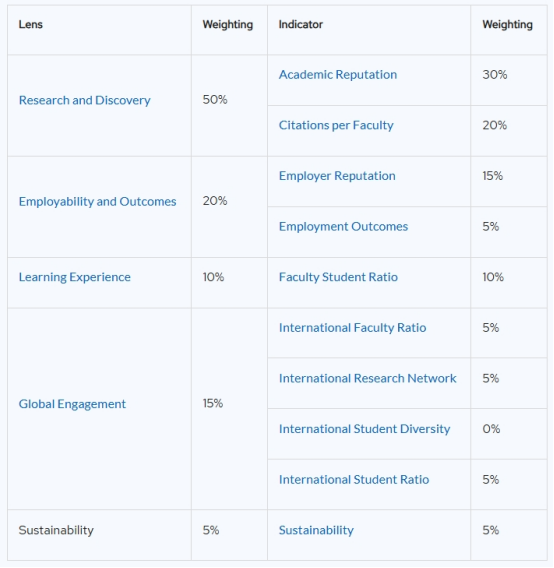Follow the Global Engagement link

(x=72, y=404)
